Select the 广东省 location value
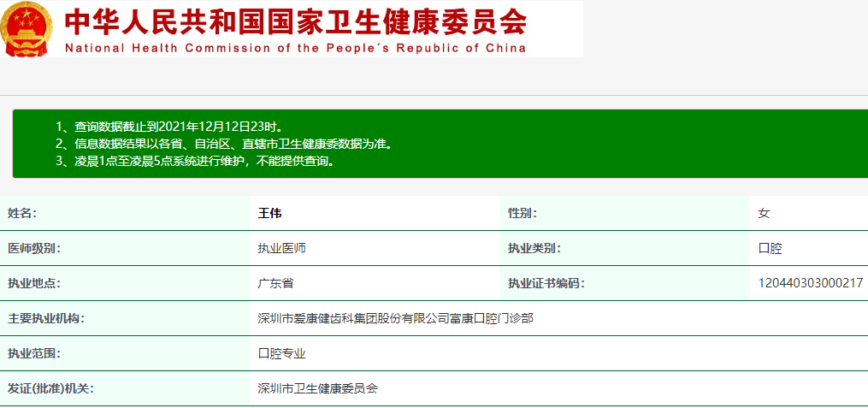This screenshot has height=408, width=868. (x=275, y=283)
